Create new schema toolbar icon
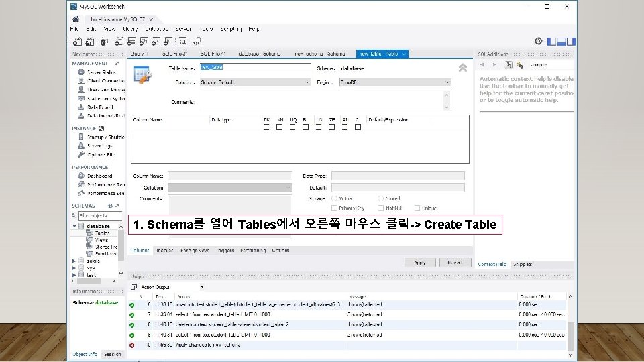This screenshot has width=644, height=362. [x=119, y=41]
